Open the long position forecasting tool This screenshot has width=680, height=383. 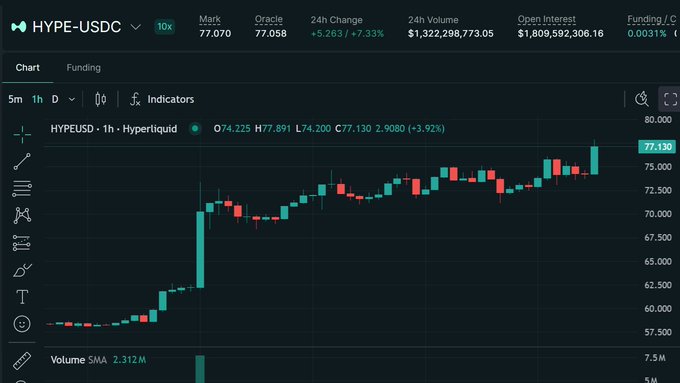(x=22, y=243)
